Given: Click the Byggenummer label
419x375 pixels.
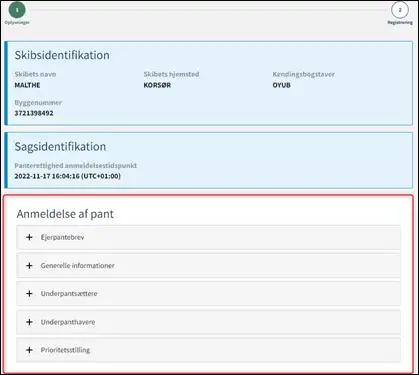Looking at the screenshot, I should [38, 103].
